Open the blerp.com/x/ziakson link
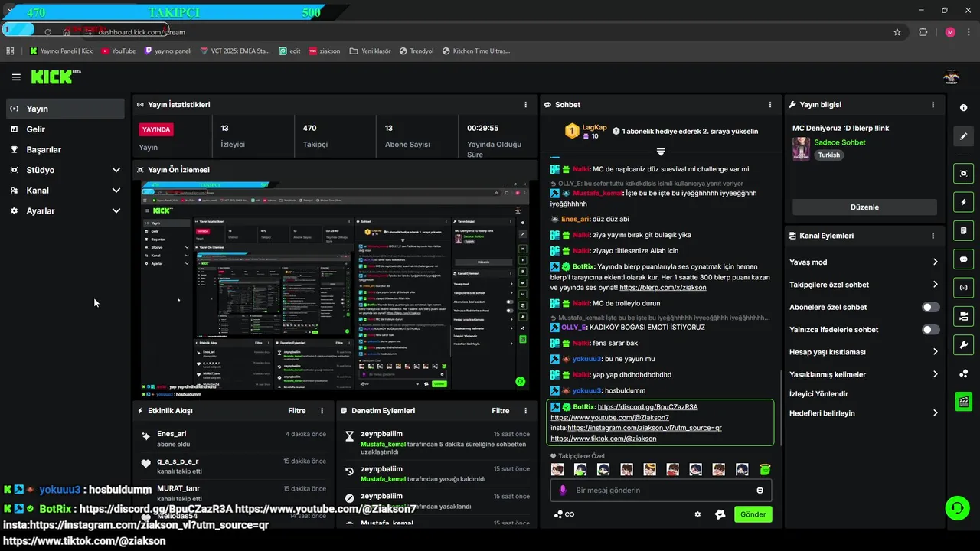This screenshot has width=980, height=551. coord(662,288)
